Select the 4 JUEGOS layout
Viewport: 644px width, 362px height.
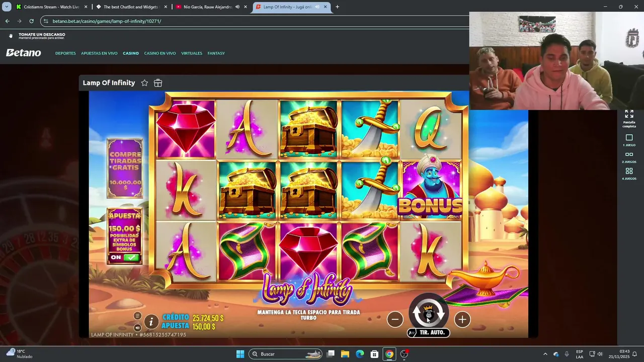[x=629, y=174]
